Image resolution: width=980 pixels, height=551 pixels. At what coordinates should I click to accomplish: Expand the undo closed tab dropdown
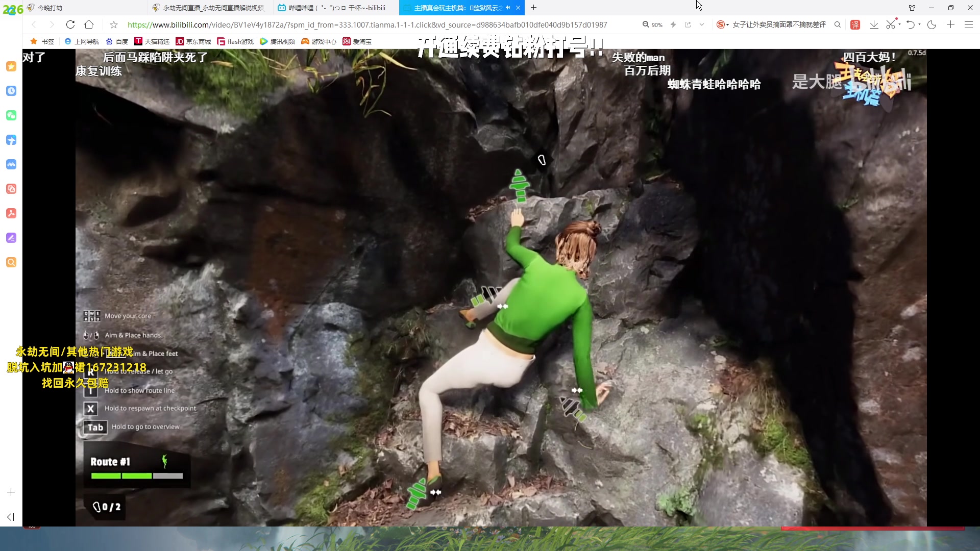(x=920, y=24)
